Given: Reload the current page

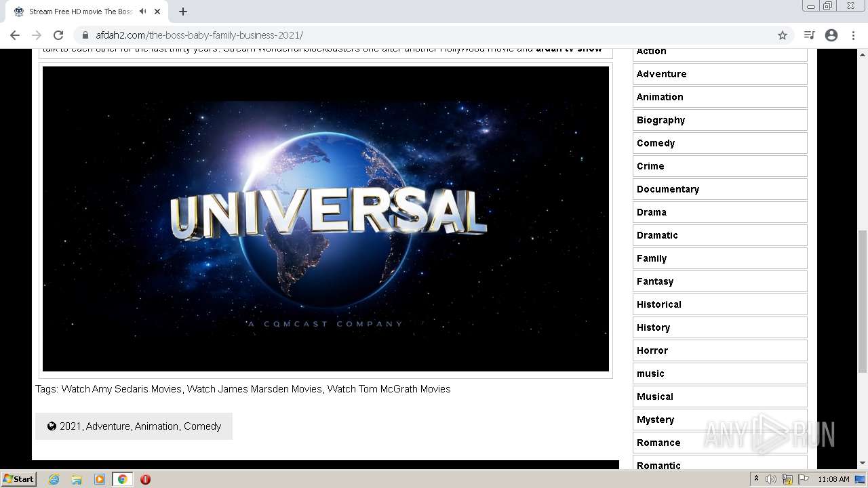Looking at the screenshot, I should 58,35.
